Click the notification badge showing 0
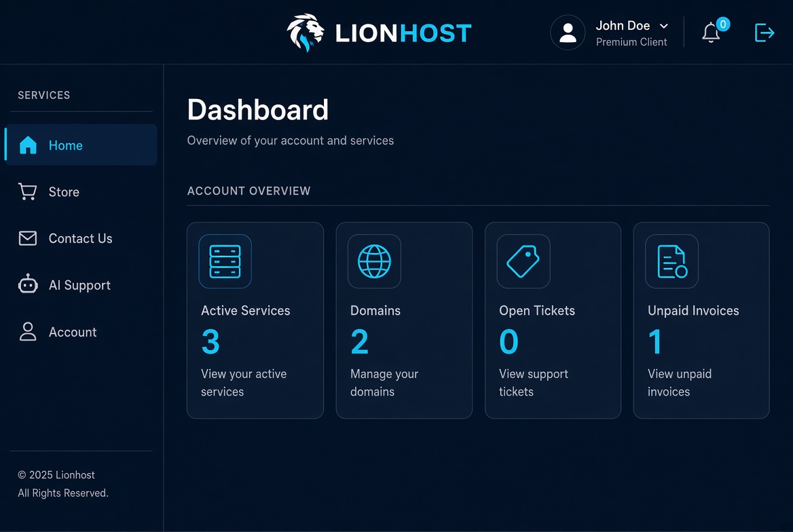This screenshot has width=793, height=532. pyautogui.click(x=723, y=24)
